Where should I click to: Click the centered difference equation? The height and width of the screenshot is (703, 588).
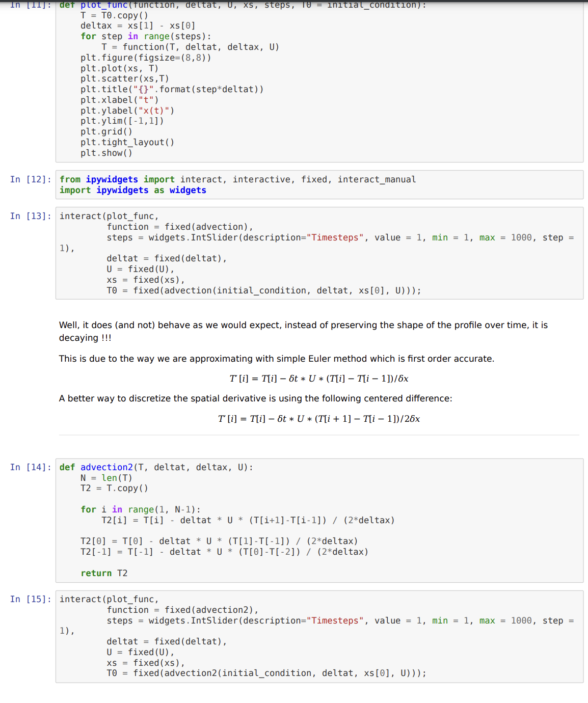[318, 418]
